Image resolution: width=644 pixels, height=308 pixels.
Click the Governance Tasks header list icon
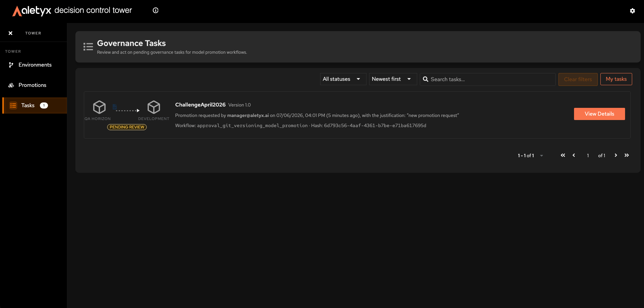click(88, 47)
